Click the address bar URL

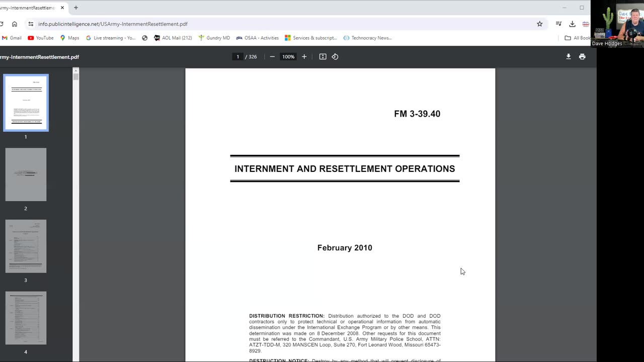113,24
